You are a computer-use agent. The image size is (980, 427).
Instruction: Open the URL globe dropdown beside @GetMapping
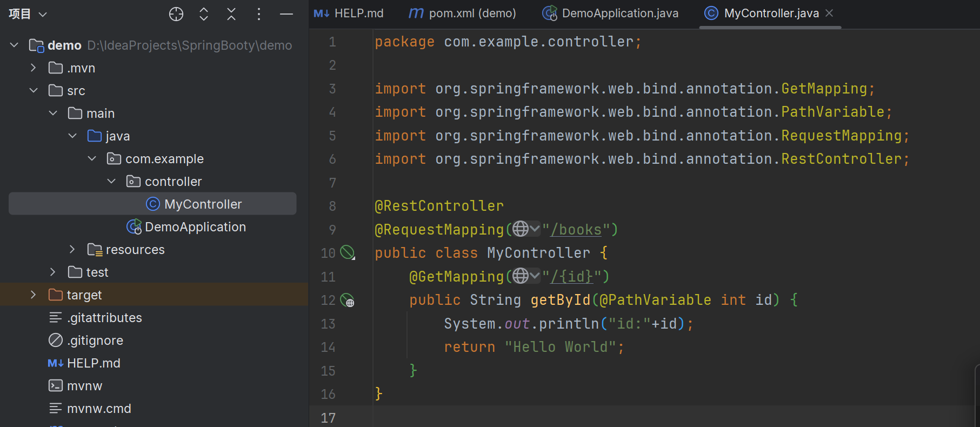(x=526, y=276)
